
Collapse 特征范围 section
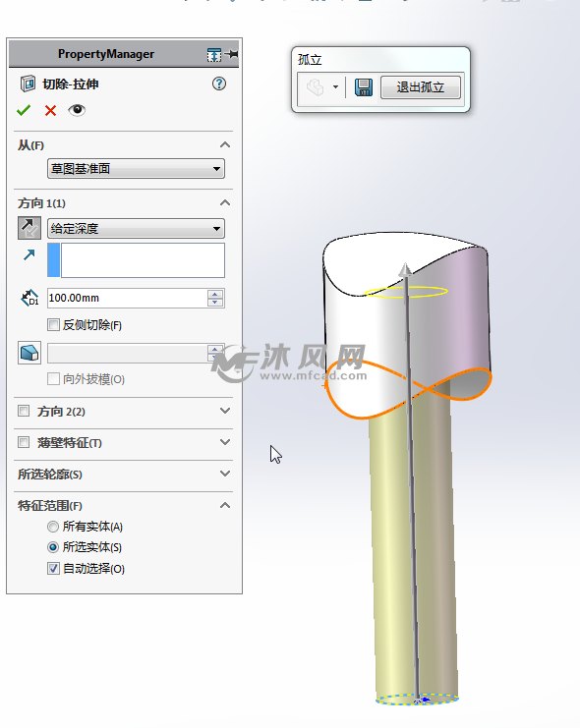click(225, 505)
